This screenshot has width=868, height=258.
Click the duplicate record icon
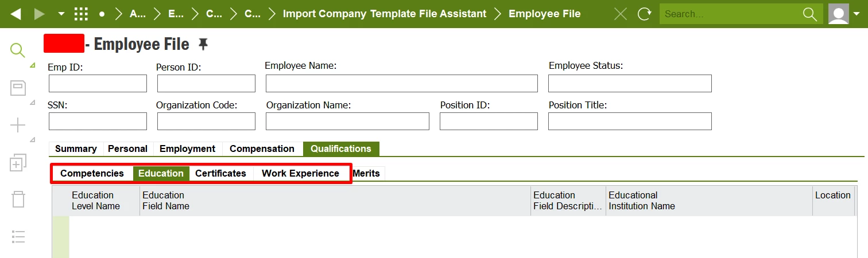[x=18, y=163]
